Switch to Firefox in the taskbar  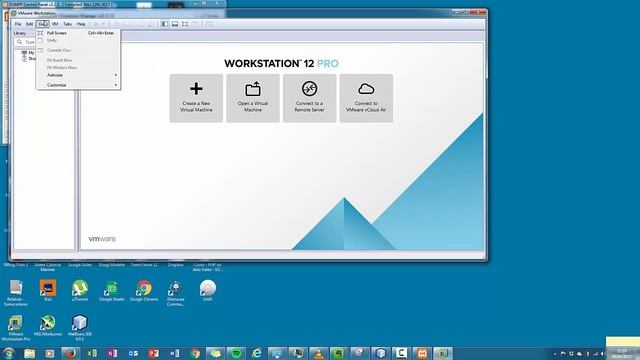tap(71, 353)
